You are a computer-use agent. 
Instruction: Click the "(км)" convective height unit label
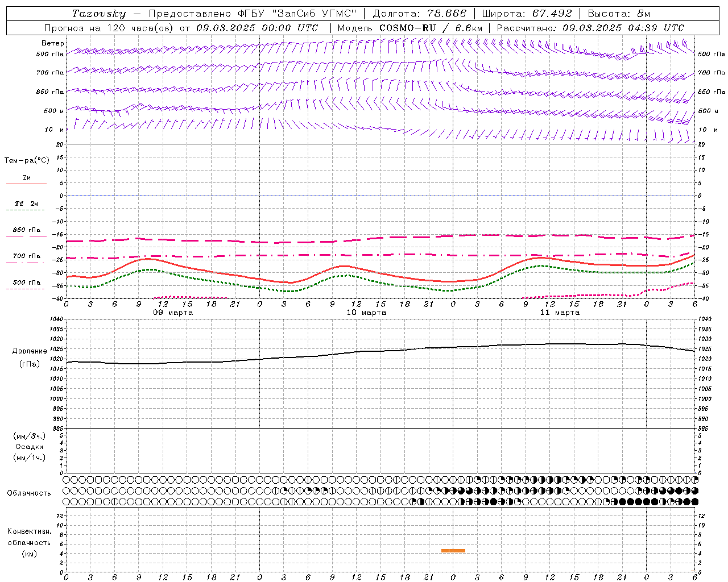[x=29, y=554]
